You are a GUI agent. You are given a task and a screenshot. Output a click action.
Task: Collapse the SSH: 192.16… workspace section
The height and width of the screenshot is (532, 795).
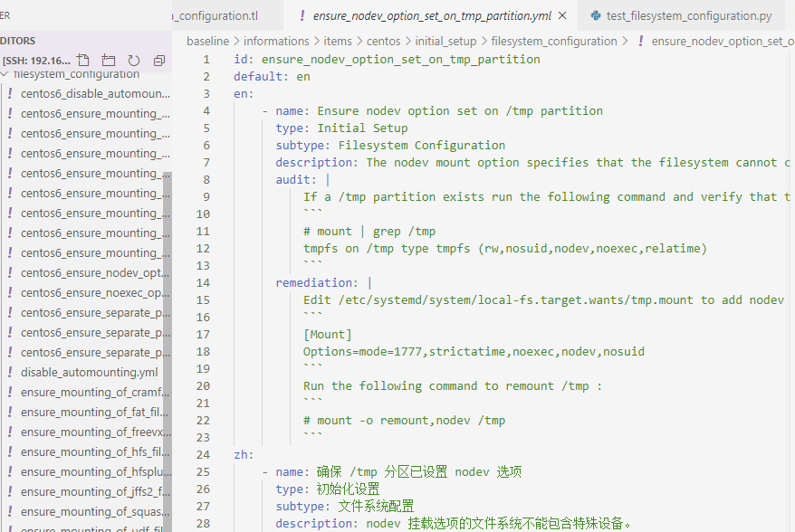pyautogui.click(x=36, y=61)
